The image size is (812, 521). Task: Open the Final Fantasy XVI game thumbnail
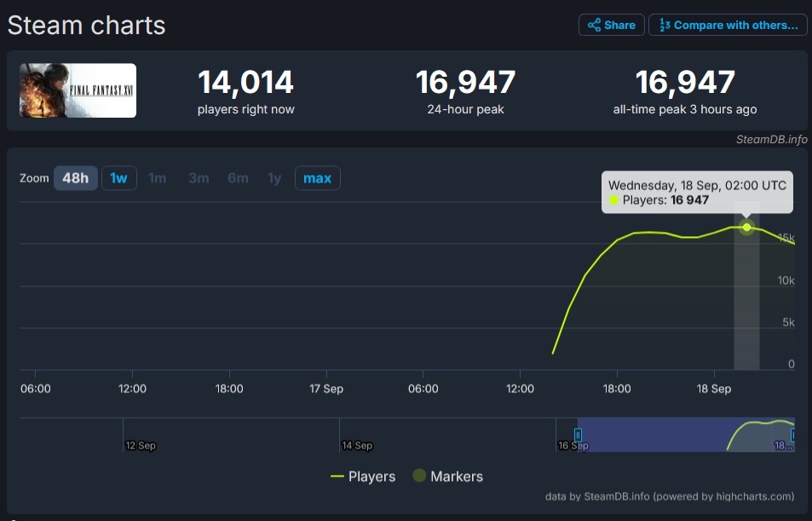pyautogui.click(x=78, y=90)
